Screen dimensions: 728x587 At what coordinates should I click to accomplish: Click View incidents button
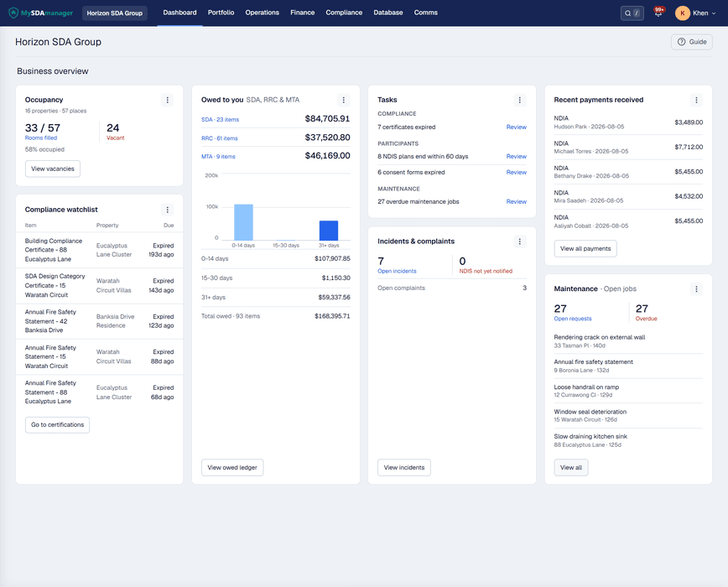(x=404, y=467)
